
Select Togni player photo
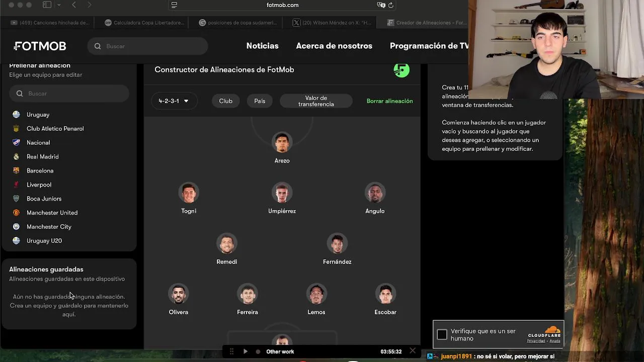[189, 193]
